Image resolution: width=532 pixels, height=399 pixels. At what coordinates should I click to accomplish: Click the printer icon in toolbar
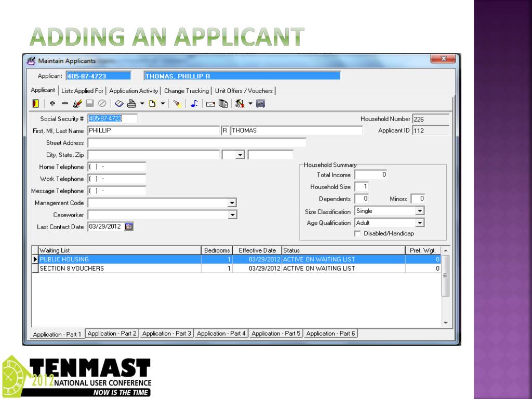[x=132, y=103]
